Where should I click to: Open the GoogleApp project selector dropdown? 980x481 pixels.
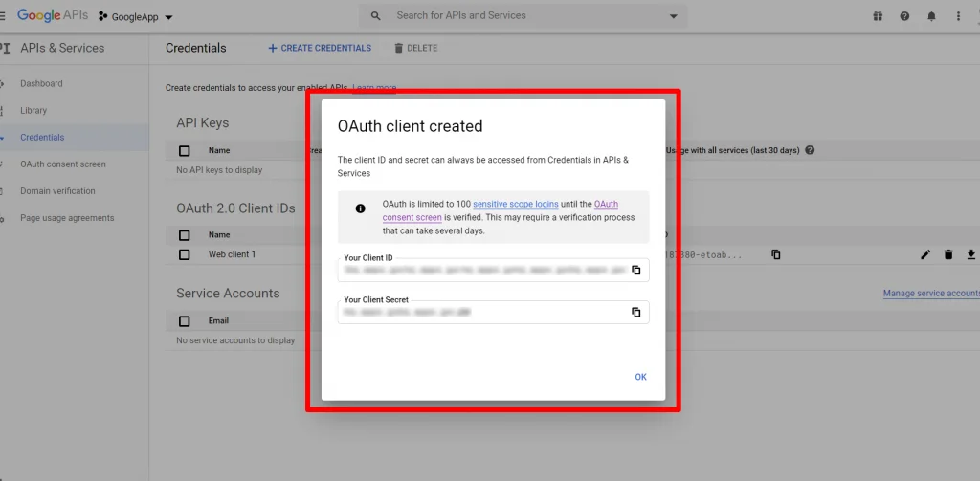pyautogui.click(x=136, y=17)
